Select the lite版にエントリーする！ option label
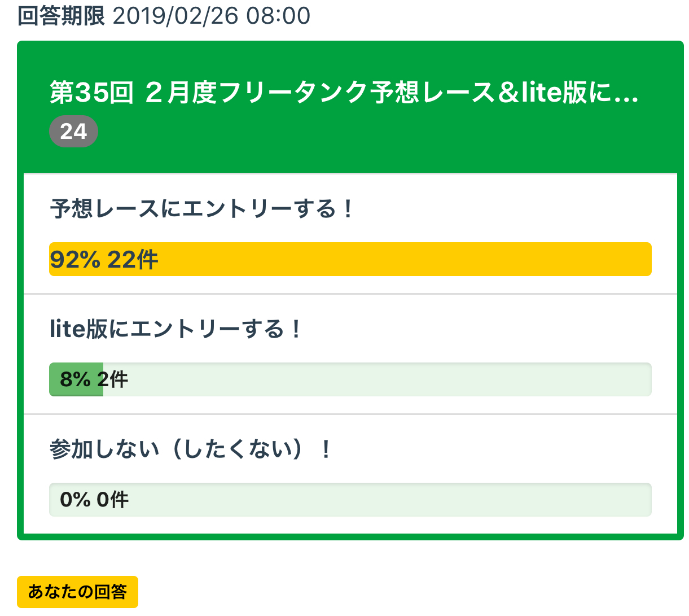The height and width of the screenshot is (616, 689). click(x=175, y=329)
